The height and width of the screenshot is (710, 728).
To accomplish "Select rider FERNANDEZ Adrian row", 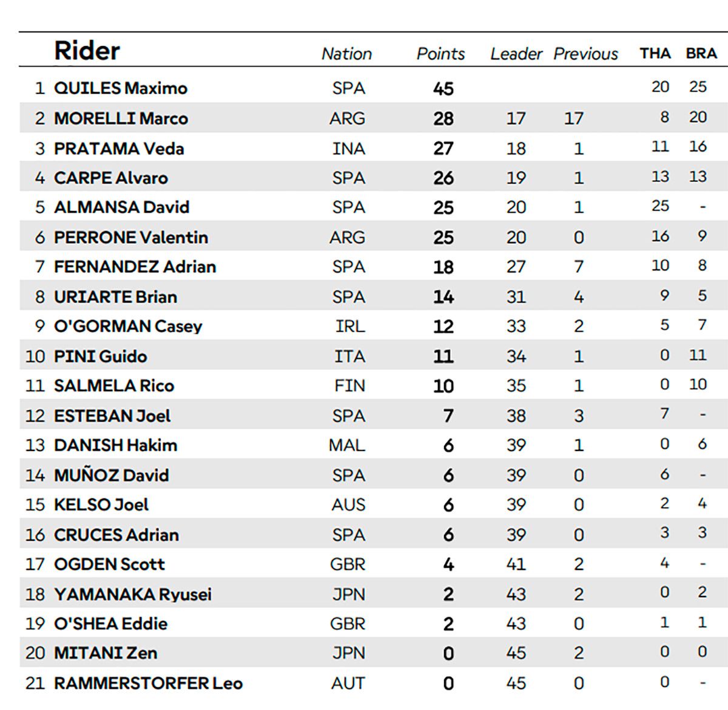I will tap(135, 267).
